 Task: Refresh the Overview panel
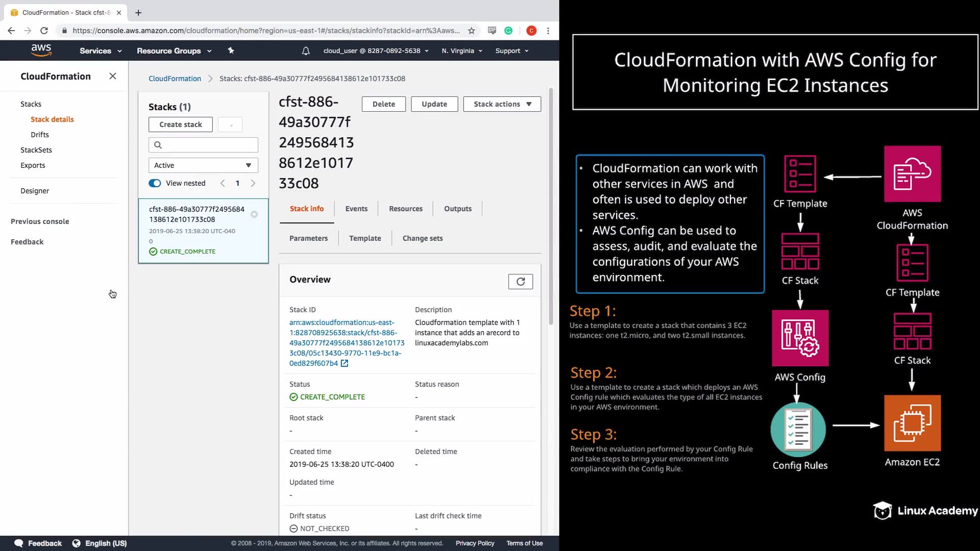click(x=520, y=282)
